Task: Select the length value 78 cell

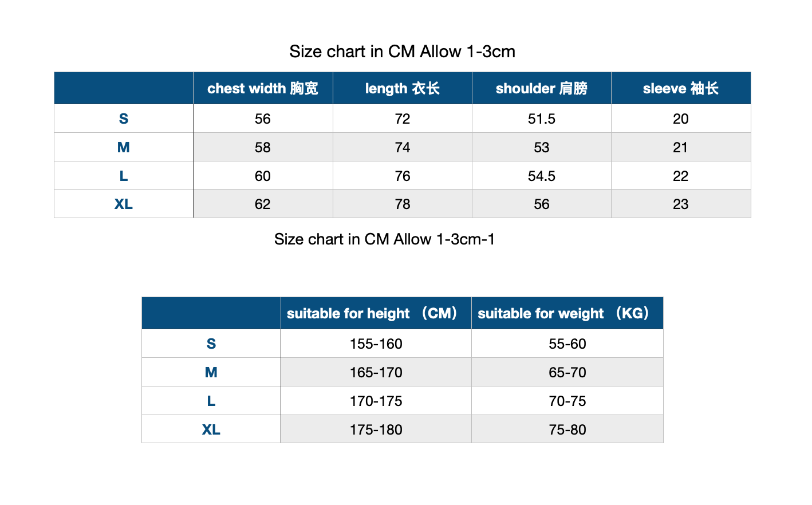Action: 403,204
